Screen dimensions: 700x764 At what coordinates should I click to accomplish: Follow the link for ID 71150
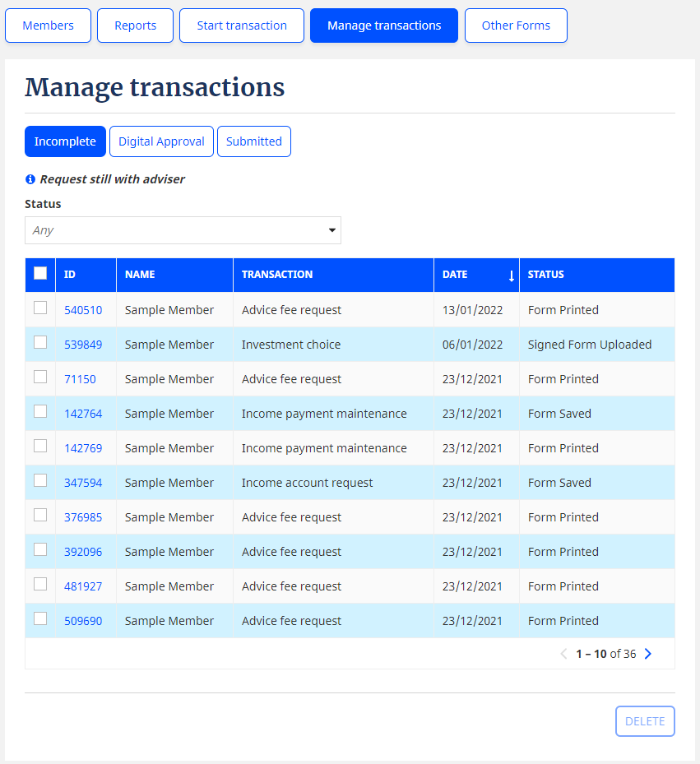pyautogui.click(x=80, y=379)
